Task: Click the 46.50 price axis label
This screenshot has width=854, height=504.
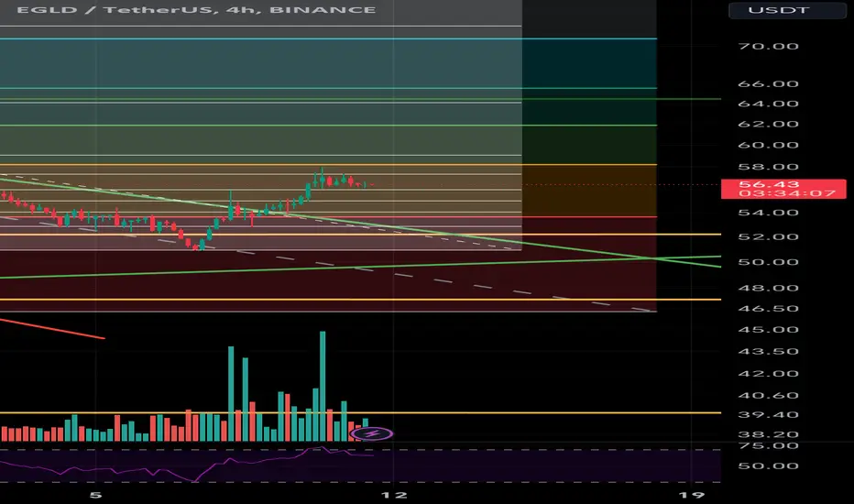Action: pyautogui.click(x=768, y=309)
